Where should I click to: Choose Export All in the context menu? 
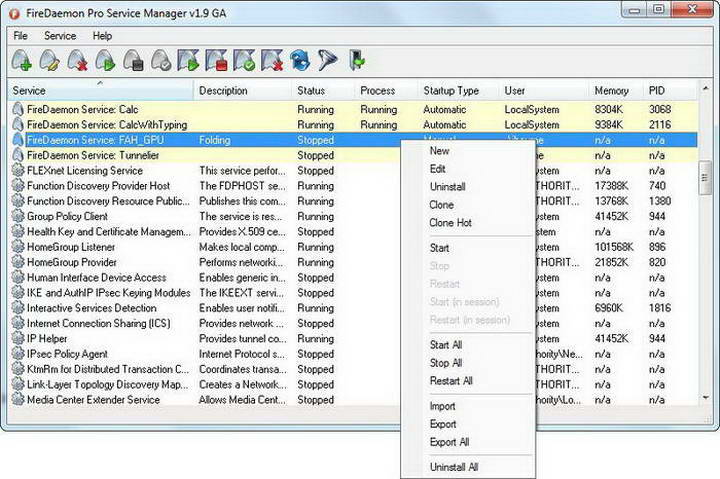468,442
